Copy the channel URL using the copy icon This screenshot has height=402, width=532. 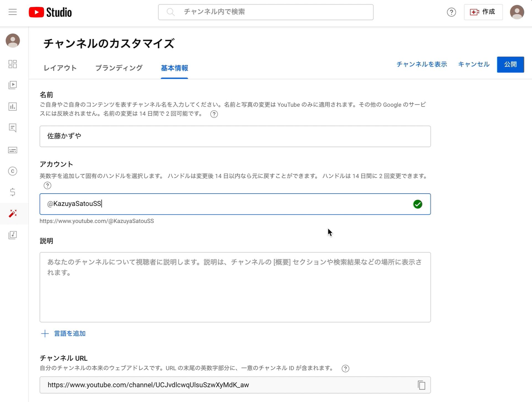pos(421,385)
